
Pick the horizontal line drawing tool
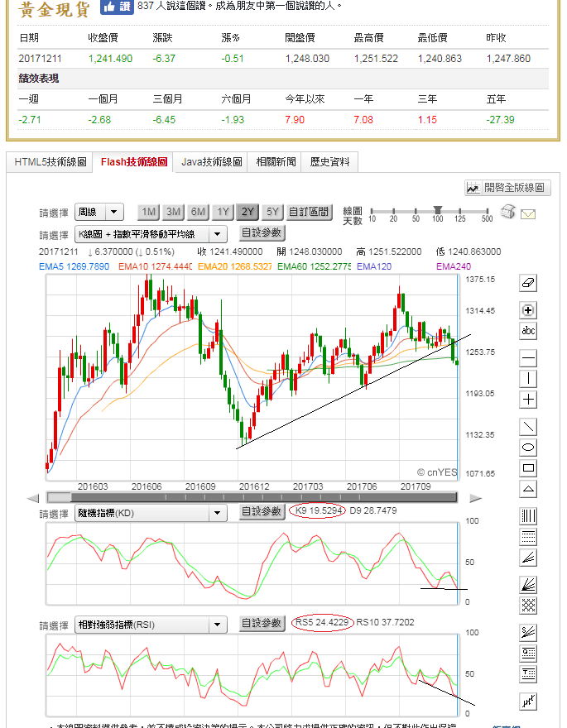click(528, 358)
